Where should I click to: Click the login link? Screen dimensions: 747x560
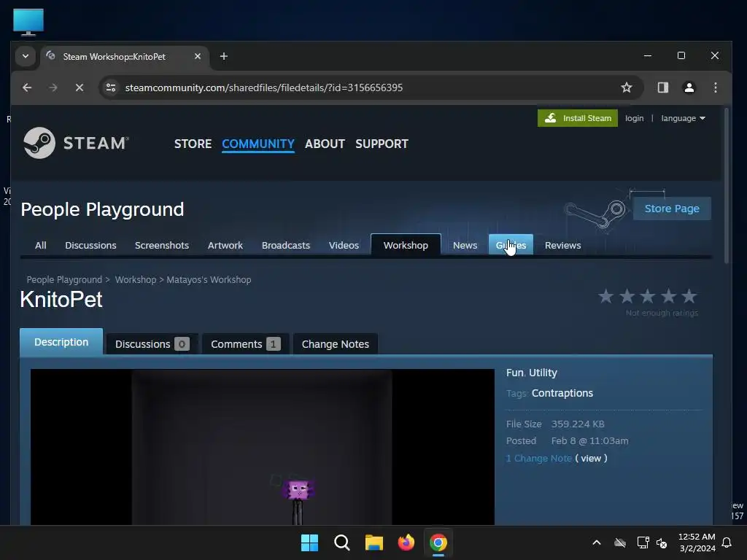click(x=634, y=118)
